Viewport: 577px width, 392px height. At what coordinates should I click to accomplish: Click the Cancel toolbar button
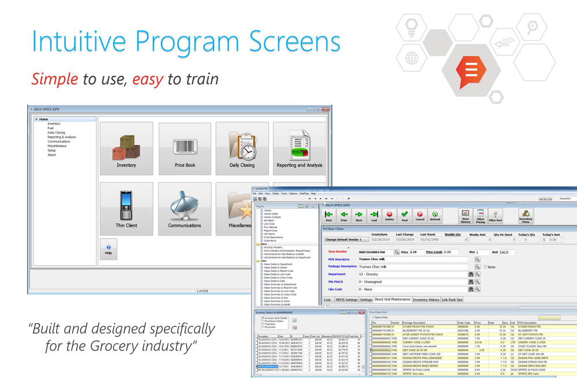pos(420,216)
